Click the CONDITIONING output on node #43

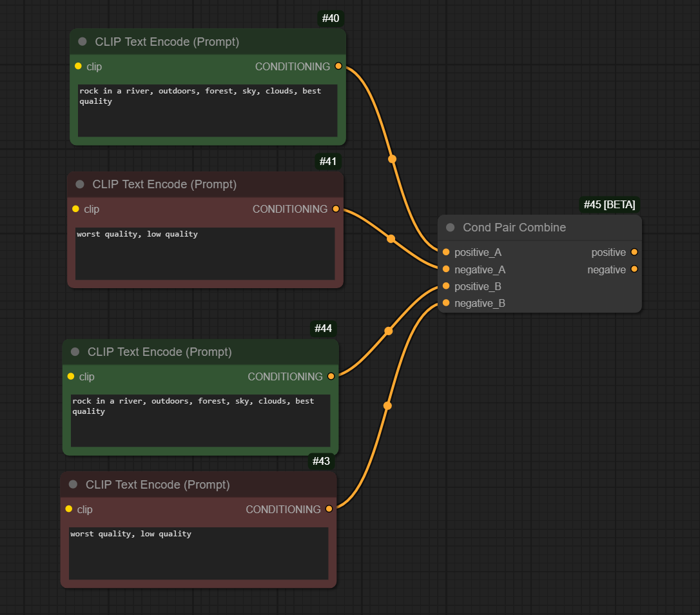coord(329,509)
